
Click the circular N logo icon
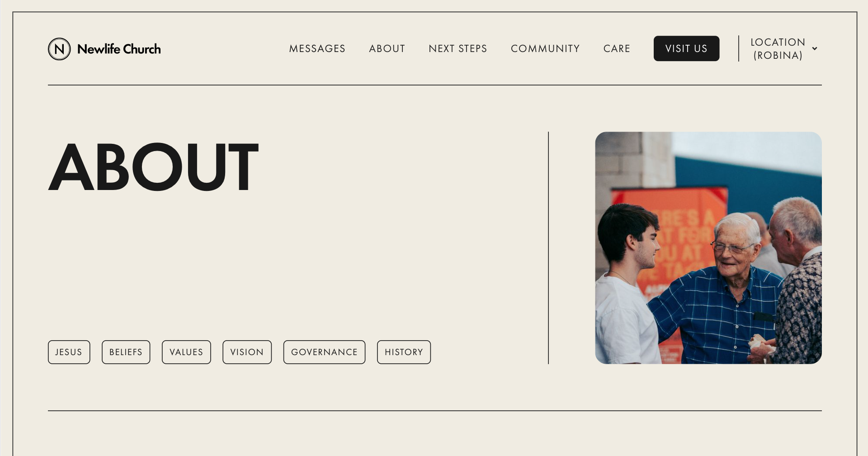[59, 49]
